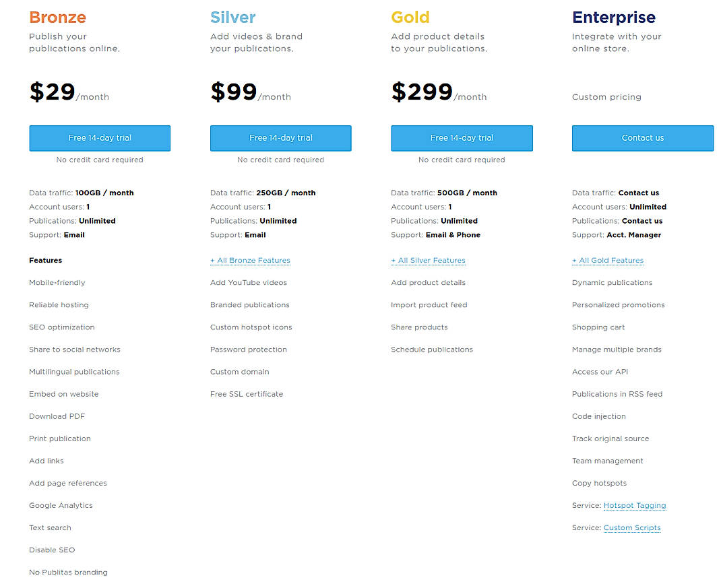Open the Hotspot Tagging service link
721x588 pixels.
click(x=635, y=505)
